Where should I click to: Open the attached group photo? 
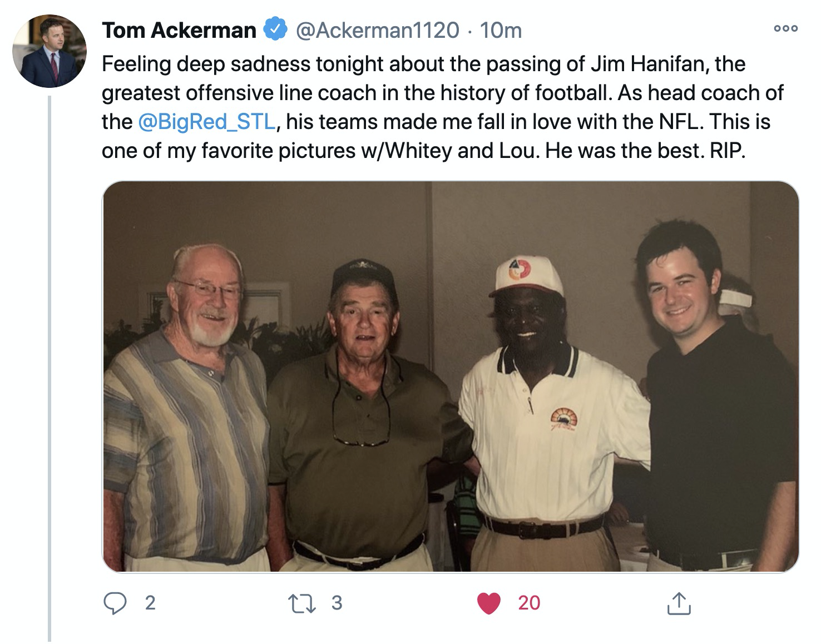[451, 377]
